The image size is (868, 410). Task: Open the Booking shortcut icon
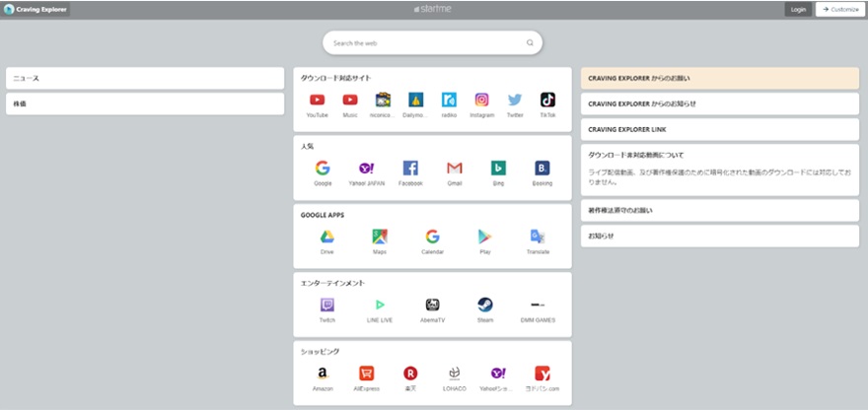(x=542, y=169)
